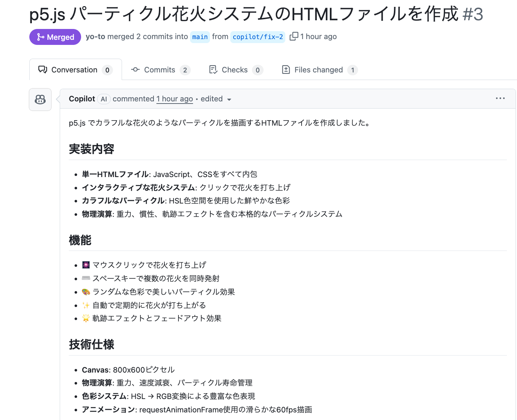Click the intro sentence starting 'p5.js でカラフルな'

(220, 123)
